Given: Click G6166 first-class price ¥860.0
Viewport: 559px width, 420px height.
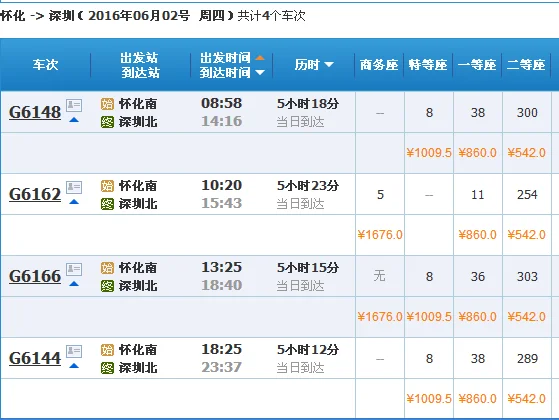Looking at the screenshot, I should coord(477,317).
